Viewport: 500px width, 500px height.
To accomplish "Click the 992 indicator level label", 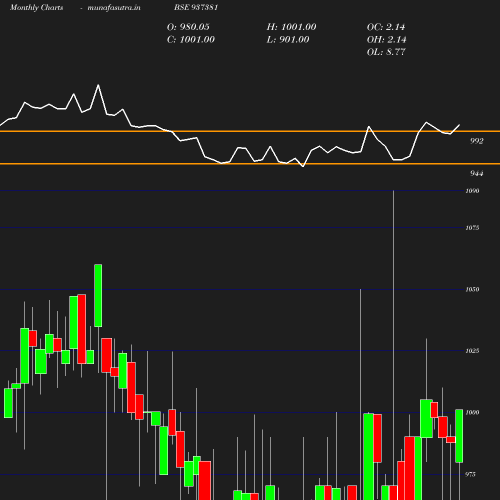I will click(477, 141).
